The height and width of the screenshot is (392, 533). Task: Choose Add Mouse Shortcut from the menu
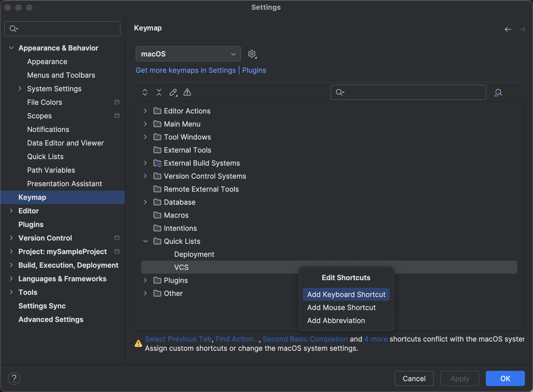(341, 307)
